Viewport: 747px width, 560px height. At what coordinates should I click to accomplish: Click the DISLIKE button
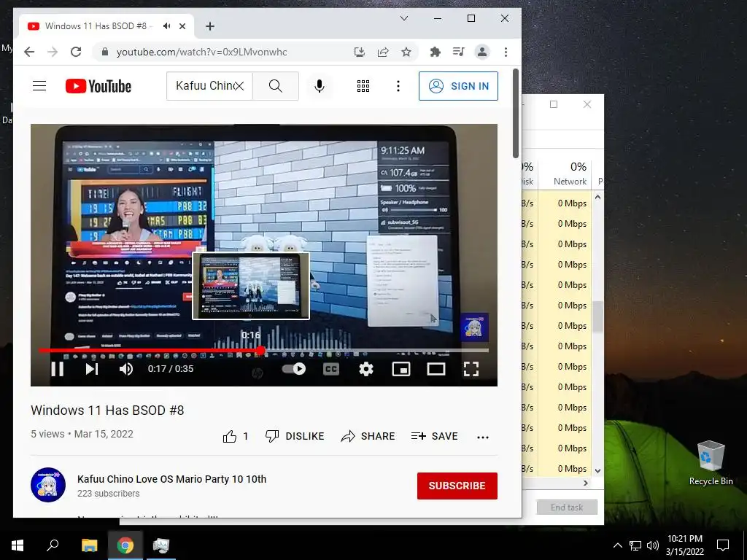[295, 436]
